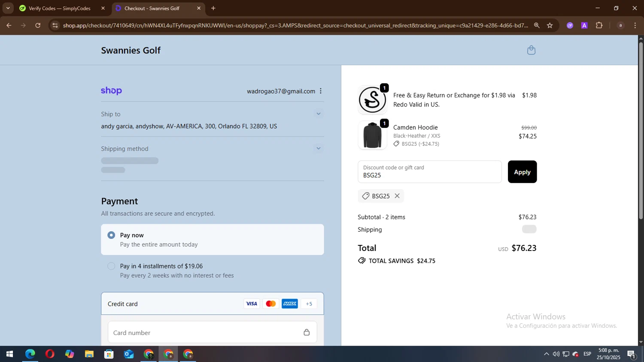The image size is (644, 362).
Task: Open the purple A extension
Action: (584, 25)
